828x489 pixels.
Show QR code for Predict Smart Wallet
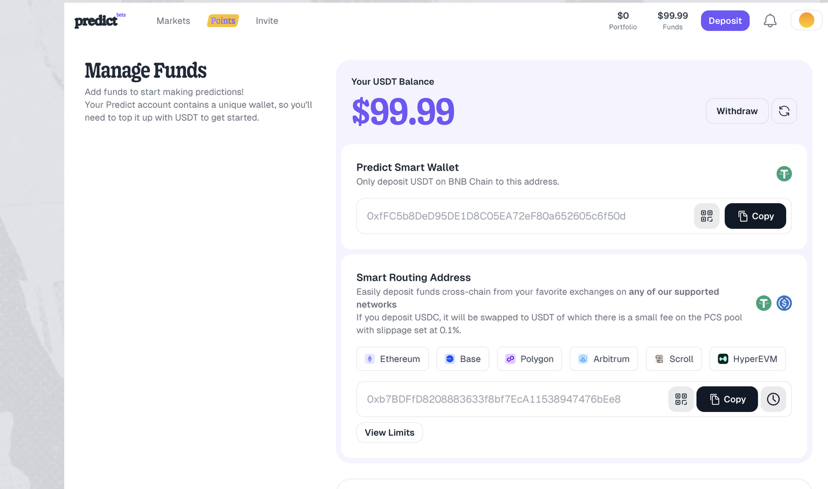706,216
